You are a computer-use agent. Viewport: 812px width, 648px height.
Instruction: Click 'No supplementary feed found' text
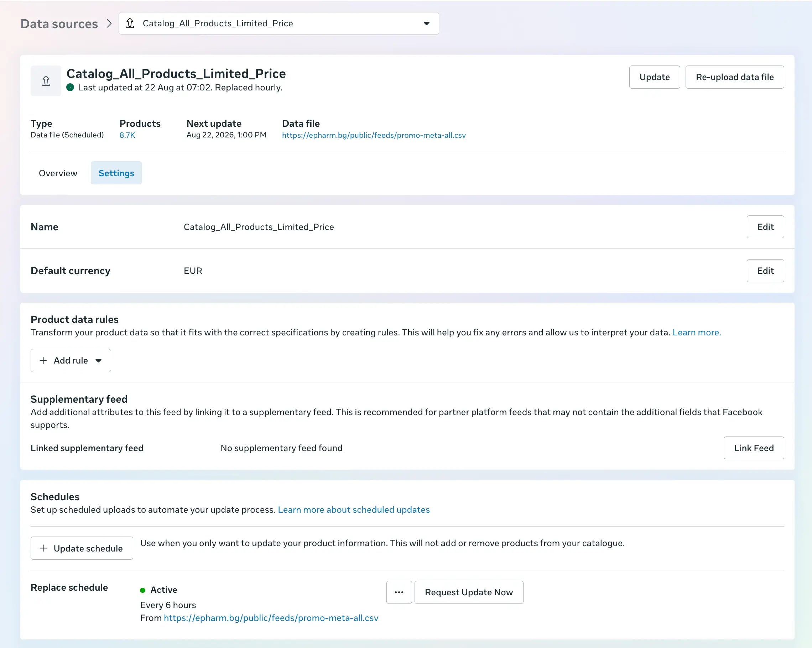pos(281,448)
